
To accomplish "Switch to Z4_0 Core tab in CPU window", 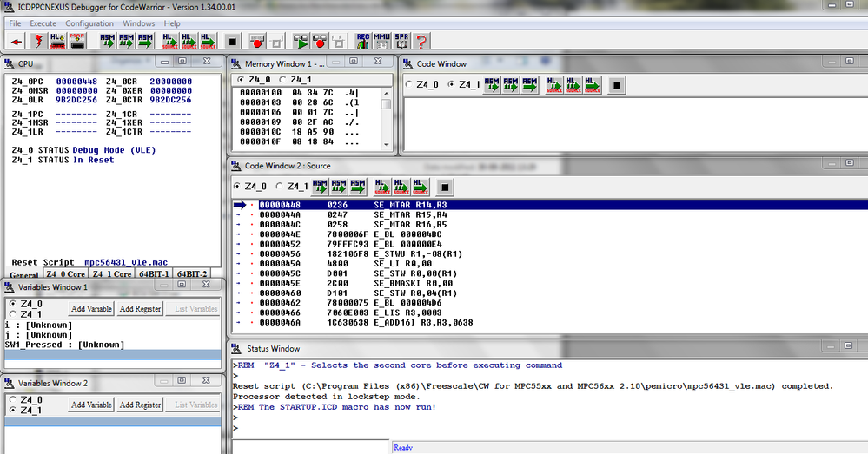I will pos(65,273).
